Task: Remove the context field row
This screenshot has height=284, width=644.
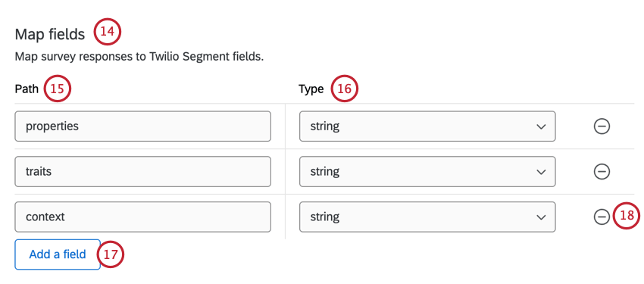Action: click(x=602, y=217)
